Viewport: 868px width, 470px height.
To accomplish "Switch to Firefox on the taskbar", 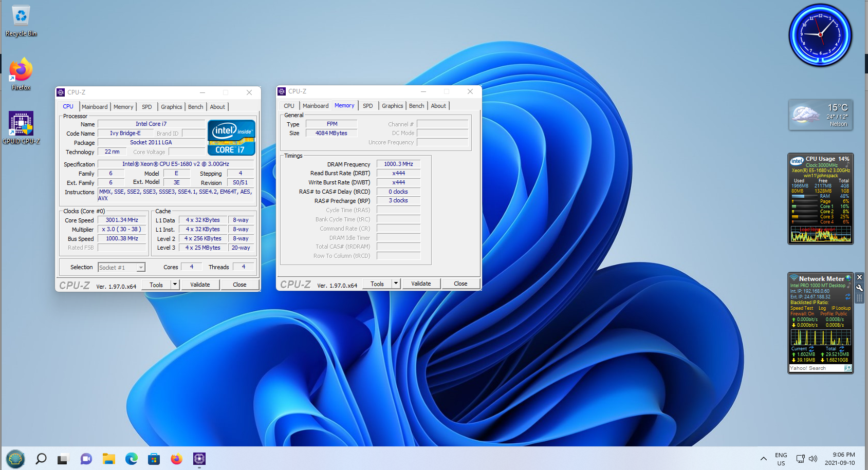I will click(177, 459).
